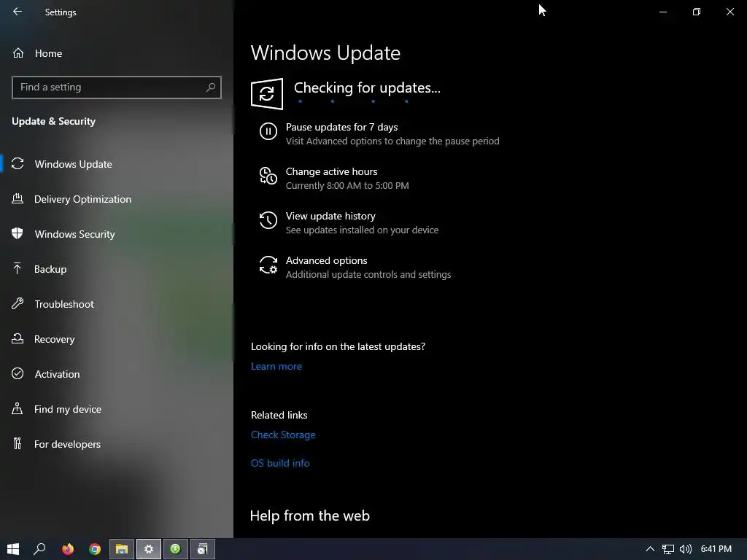747x560 pixels.
Task: Click the taskbar search magnifier
Action: [39, 549]
